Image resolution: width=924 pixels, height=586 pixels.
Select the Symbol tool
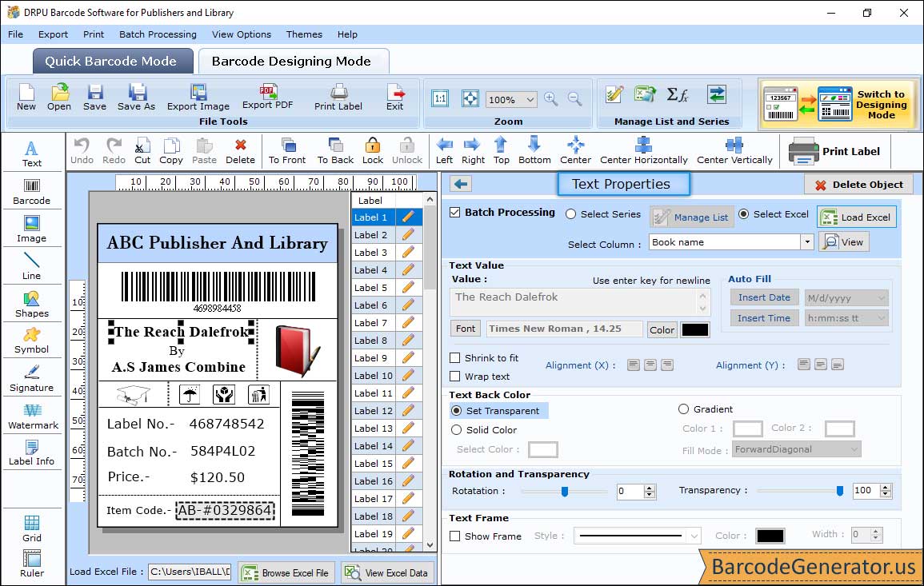tap(32, 341)
